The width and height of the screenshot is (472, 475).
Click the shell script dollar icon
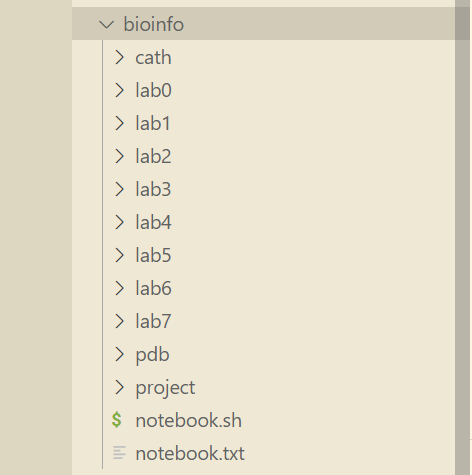point(117,420)
